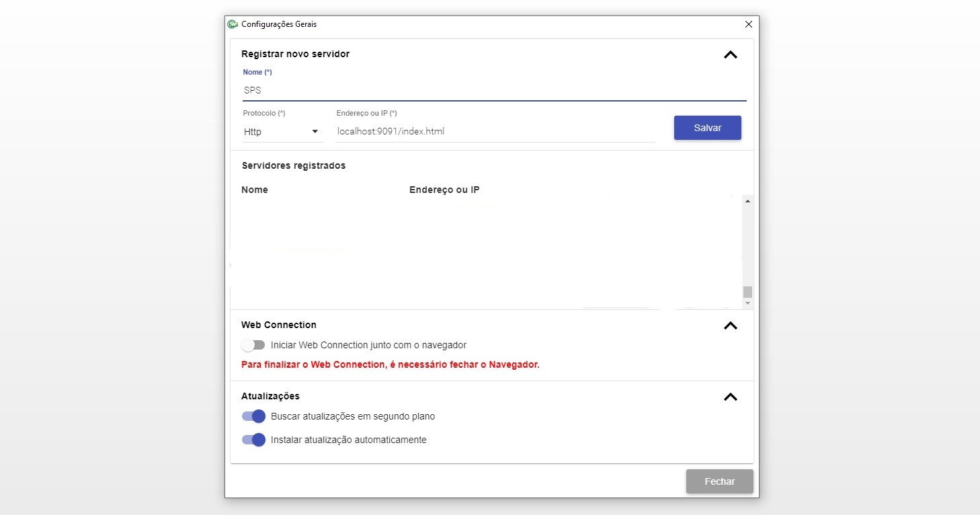Enable Iniciar Web Connection junto com navegador
Screen dimensions: 980x515
(253, 345)
